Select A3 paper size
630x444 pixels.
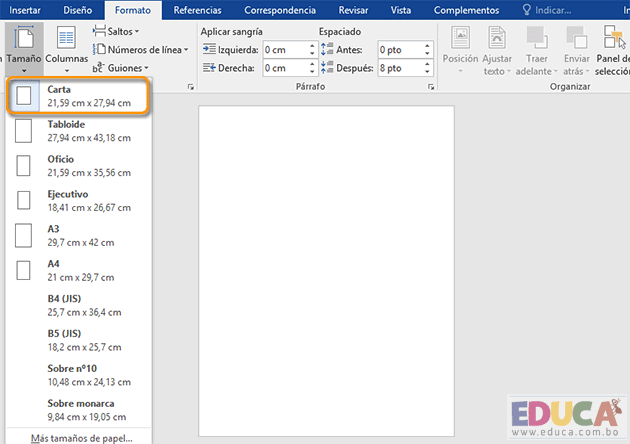pyautogui.click(x=78, y=235)
